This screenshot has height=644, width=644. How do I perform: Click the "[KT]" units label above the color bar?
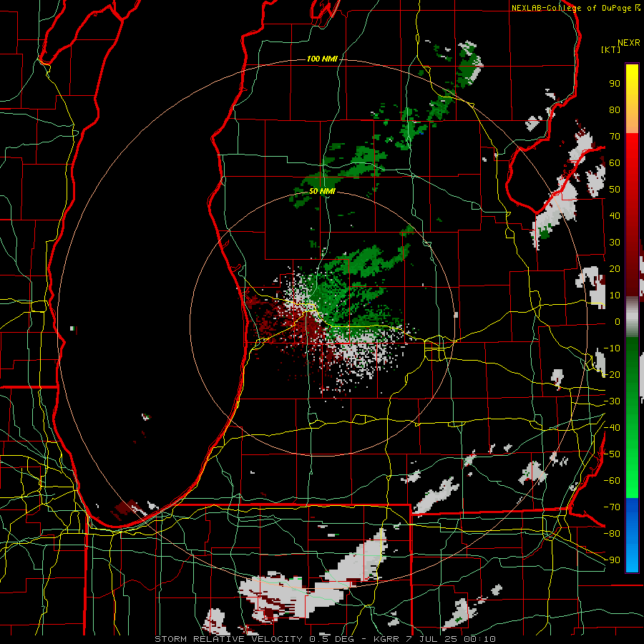611,49
